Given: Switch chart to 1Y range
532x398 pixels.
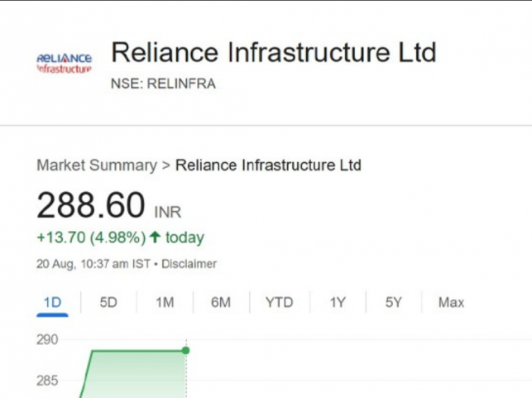Looking at the screenshot, I should pyautogui.click(x=337, y=303).
